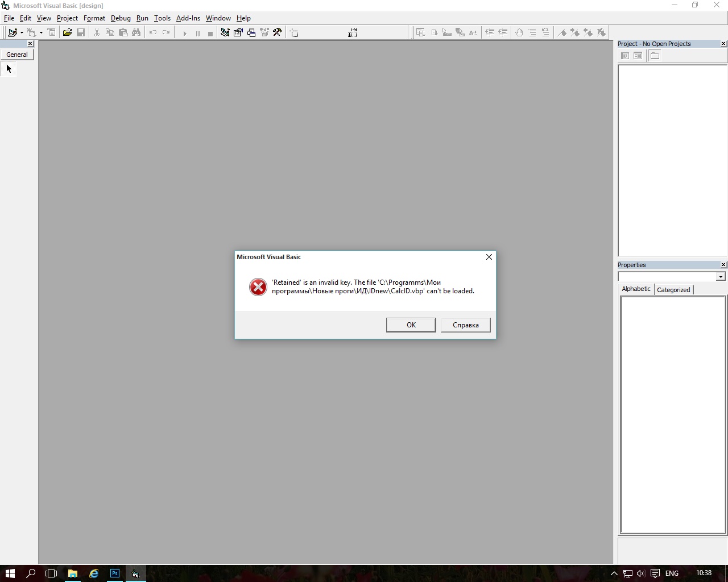Show the Toolbox using hammer-wrench icon
The height and width of the screenshot is (582, 728).
pos(278,33)
